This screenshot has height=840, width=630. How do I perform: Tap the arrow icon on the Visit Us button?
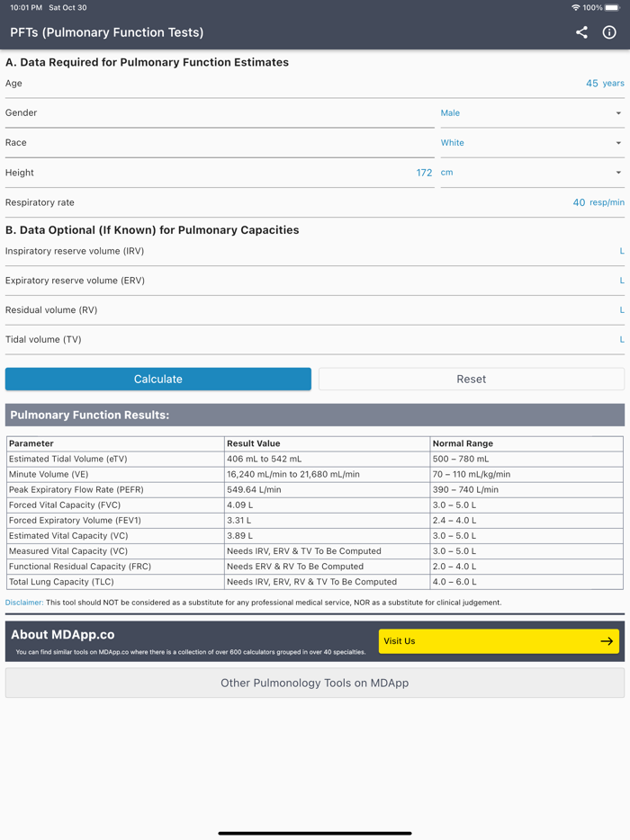coord(606,640)
